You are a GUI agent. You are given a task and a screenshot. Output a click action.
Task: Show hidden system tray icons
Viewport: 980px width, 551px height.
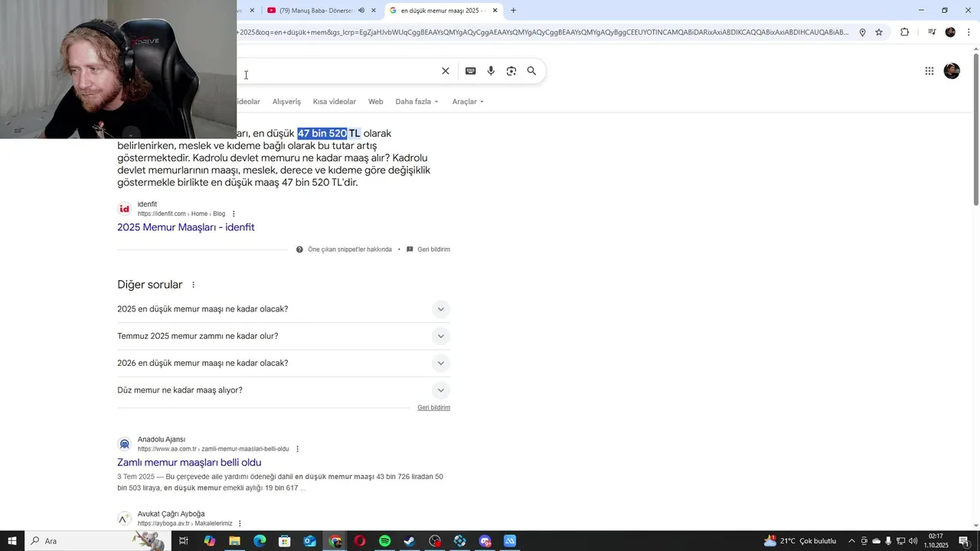(851, 541)
